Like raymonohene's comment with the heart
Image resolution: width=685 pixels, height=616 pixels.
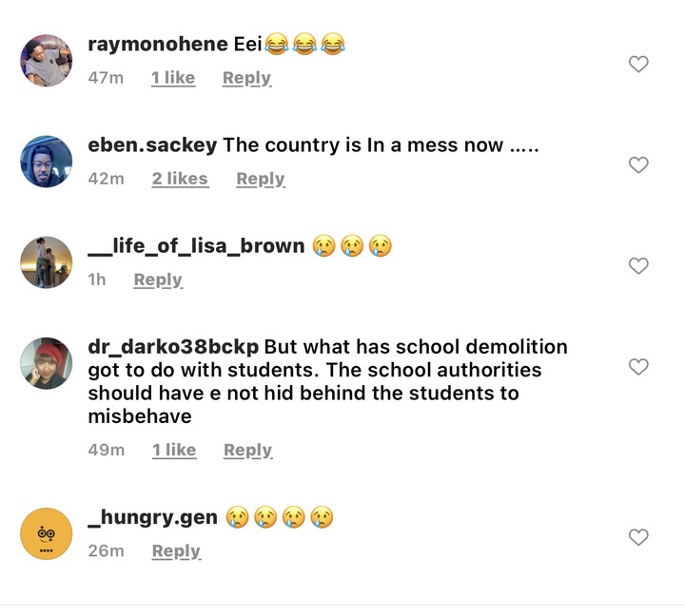[x=638, y=65]
